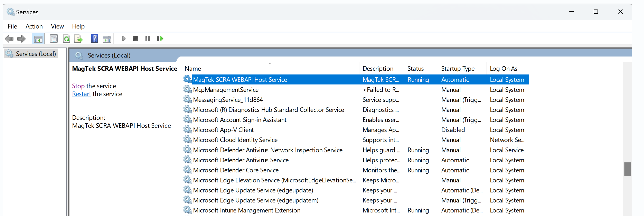The height and width of the screenshot is (216, 644).
Task: Click the Restart Service toolbar icon
Action: (x=160, y=39)
